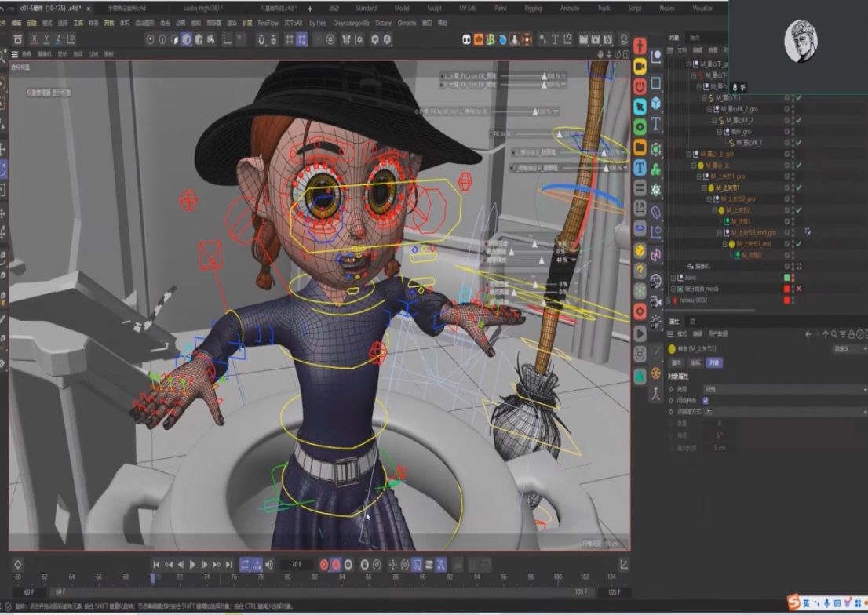Collapse the M_重心_上_gro node

[688, 154]
